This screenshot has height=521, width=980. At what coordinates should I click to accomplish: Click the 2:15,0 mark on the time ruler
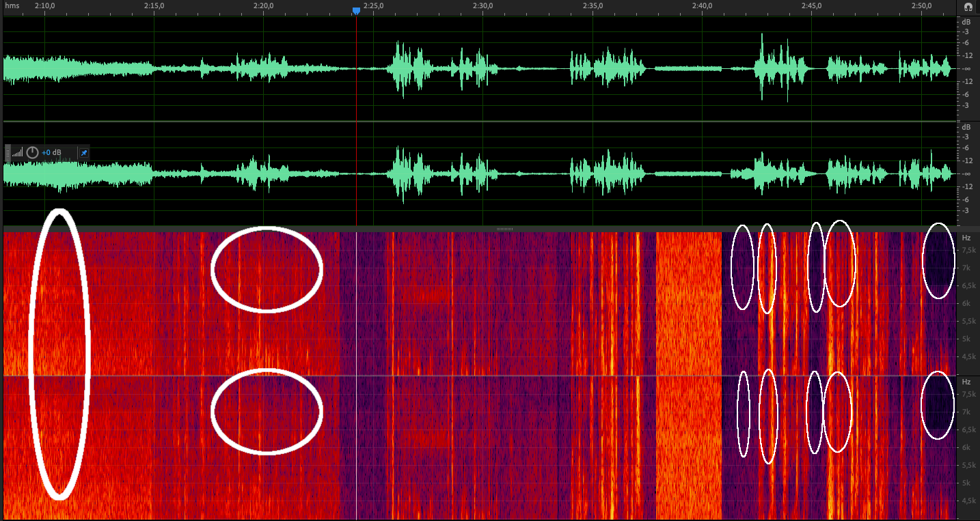[x=154, y=6]
